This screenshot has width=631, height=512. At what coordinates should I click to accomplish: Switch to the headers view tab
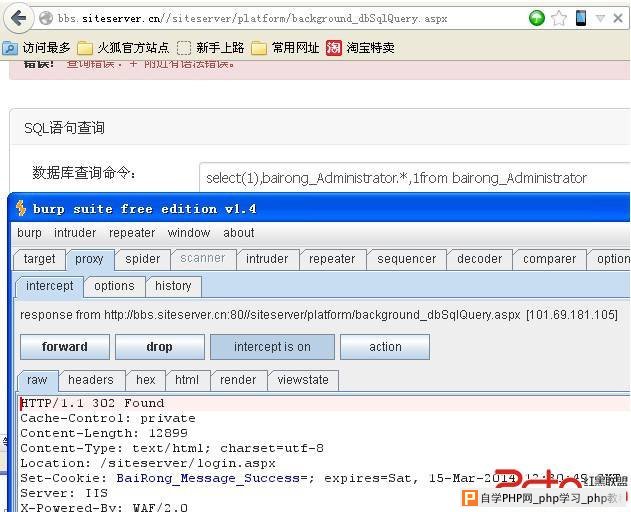[91, 380]
